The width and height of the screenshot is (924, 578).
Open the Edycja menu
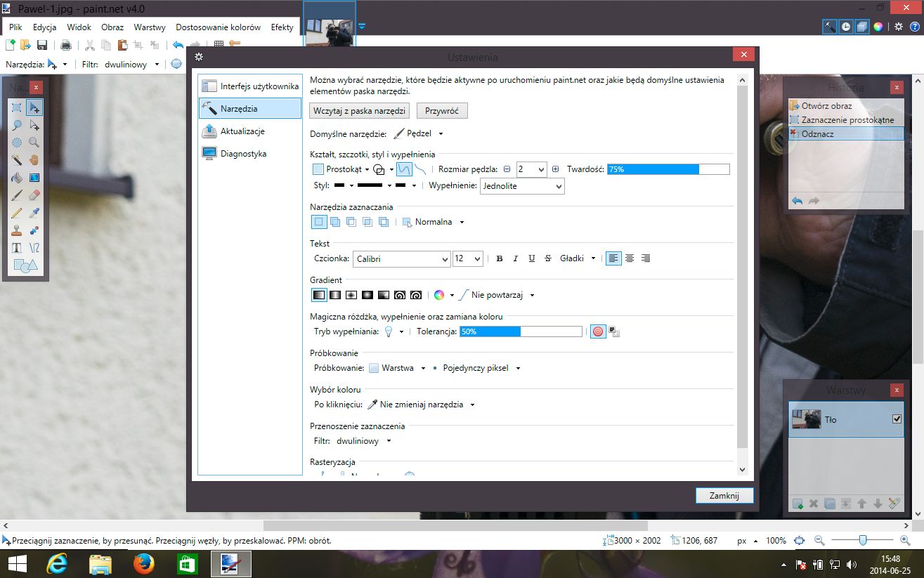click(44, 27)
